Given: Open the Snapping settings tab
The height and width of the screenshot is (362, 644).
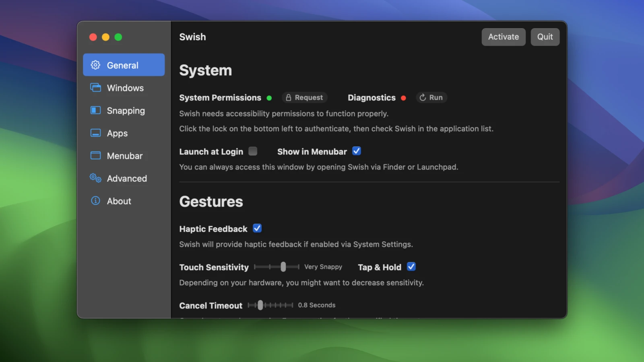Looking at the screenshot, I should (126, 111).
